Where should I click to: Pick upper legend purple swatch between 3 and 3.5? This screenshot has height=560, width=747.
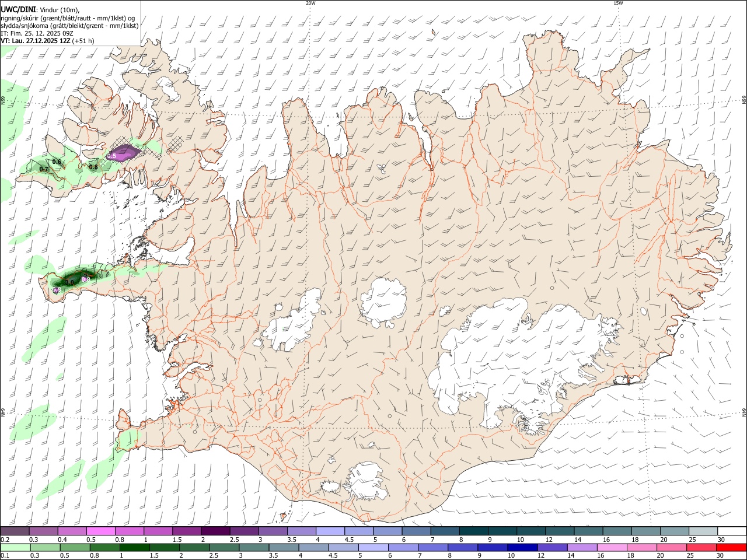(273, 531)
